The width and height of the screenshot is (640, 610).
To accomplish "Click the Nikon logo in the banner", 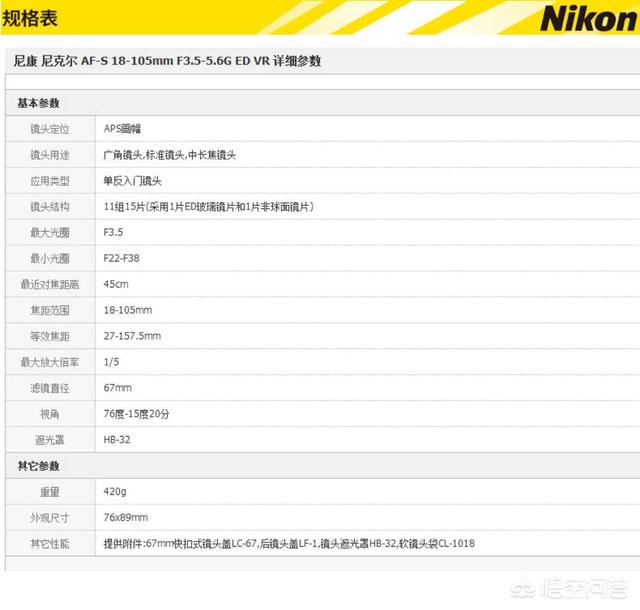I will pos(589,19).
